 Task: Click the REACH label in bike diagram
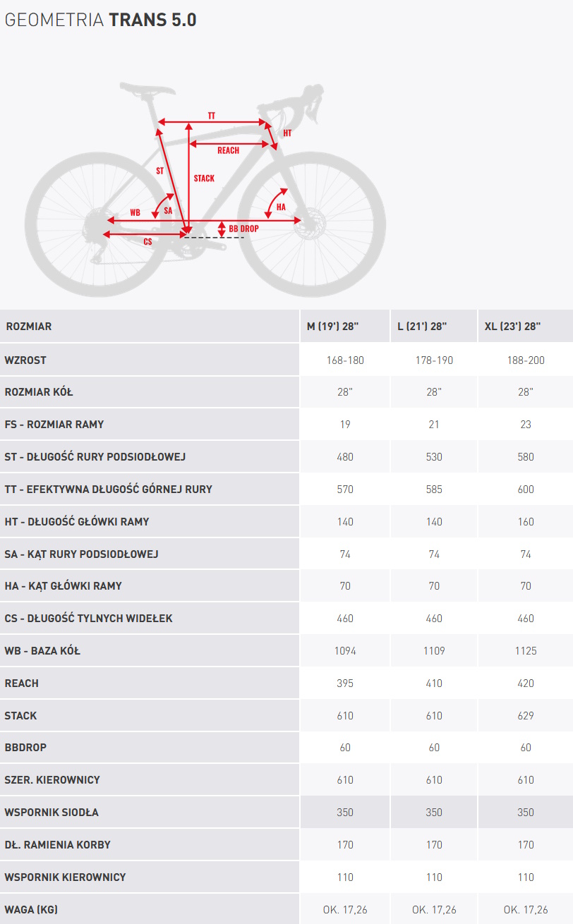228,150
